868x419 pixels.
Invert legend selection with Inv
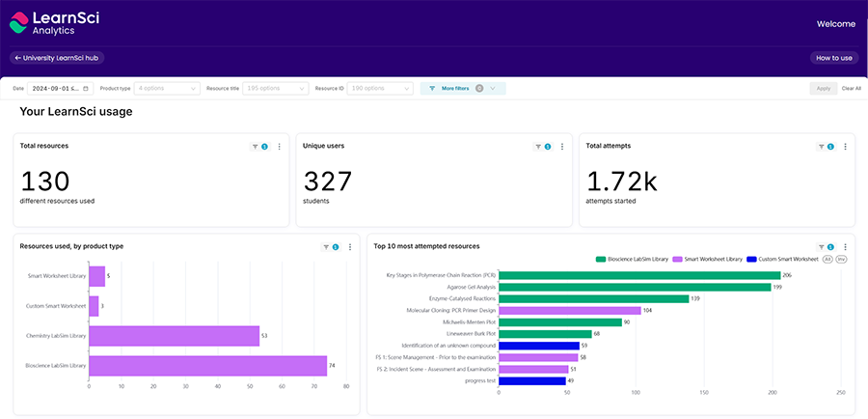841,260
